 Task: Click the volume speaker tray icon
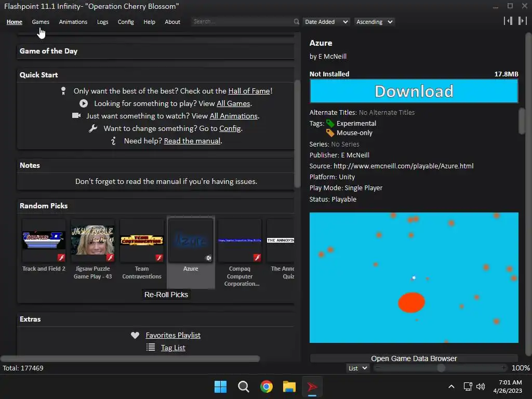481,387
